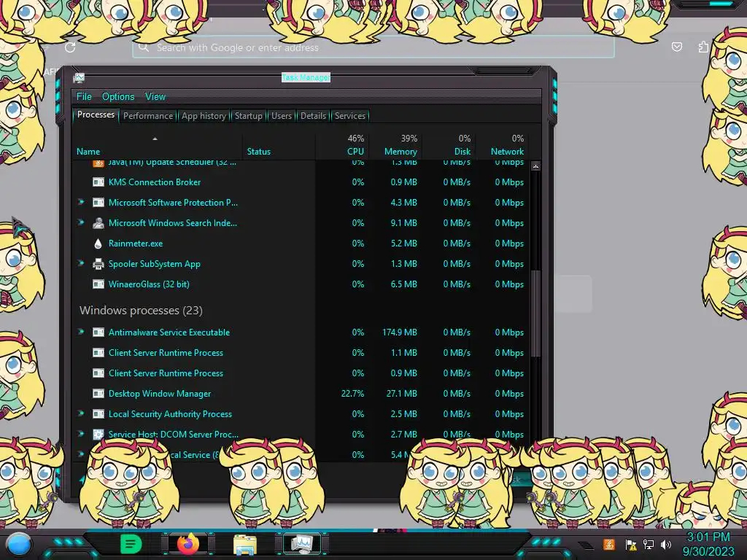Click the process list vertical scrollbar thumb
This screenshot has width=747, height=560.
click(x=535, y=314)
